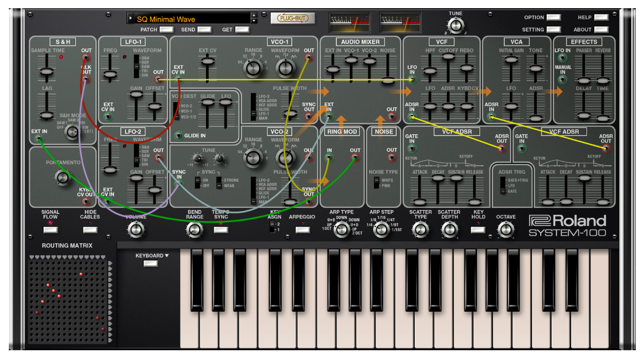Change the ADSR TRIG selector switch

502,186
